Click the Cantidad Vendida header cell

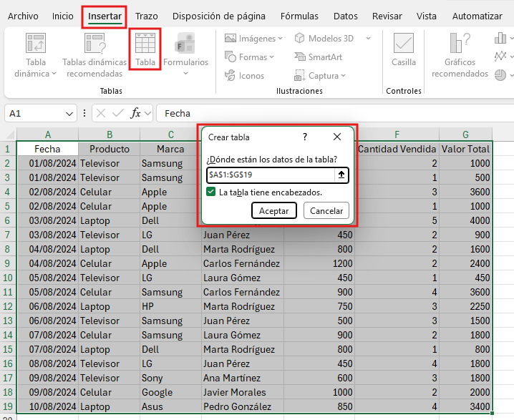397,149
